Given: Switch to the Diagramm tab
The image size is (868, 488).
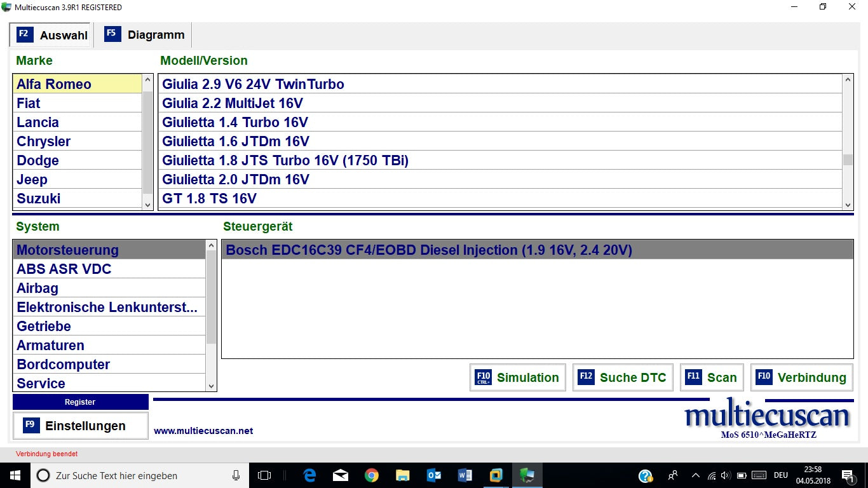Looking at the screenshot, I should click(x=144, y=35).
